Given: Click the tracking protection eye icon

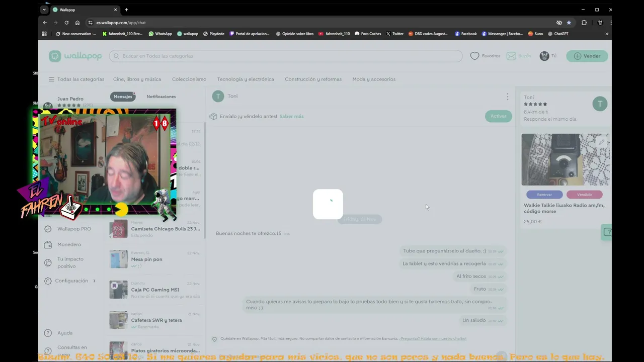Looking at the screenshot, I should tap(559, 23).
